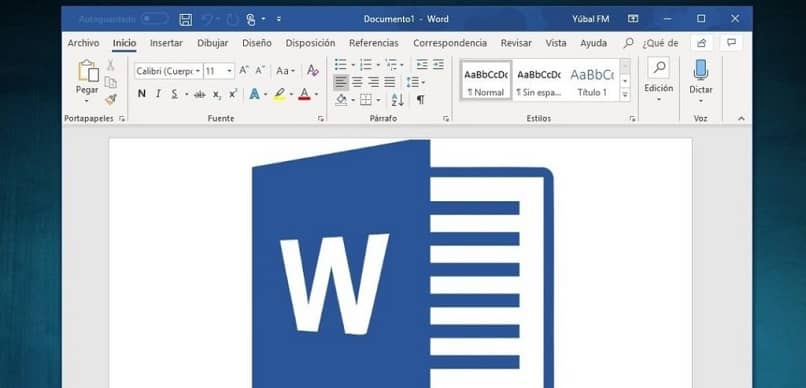Apply yellow text highlight color
Image resolution: width=806 pixels, height=388 pixels.
click(x=279, y=94)
